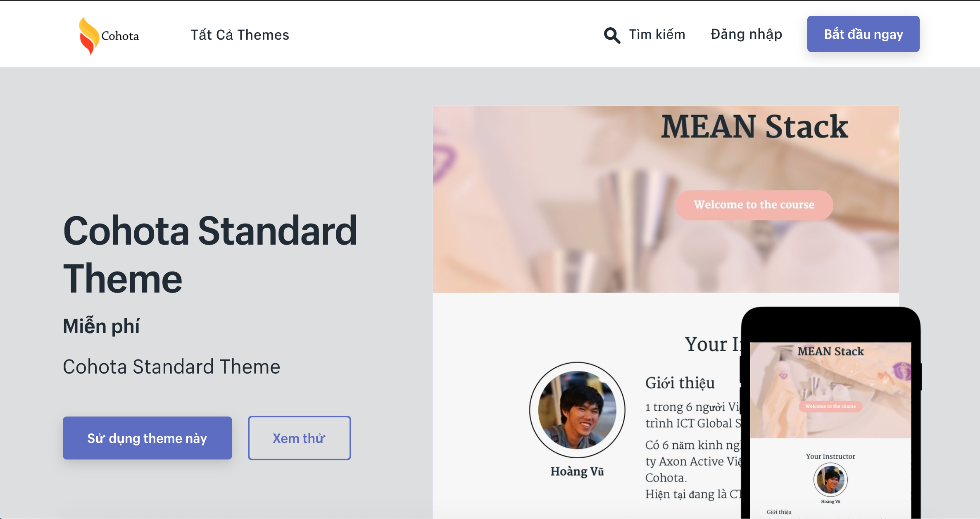Click the Cohota Standard Theme main heading
This screenshot has width=980, height=519.
(210, 254)
